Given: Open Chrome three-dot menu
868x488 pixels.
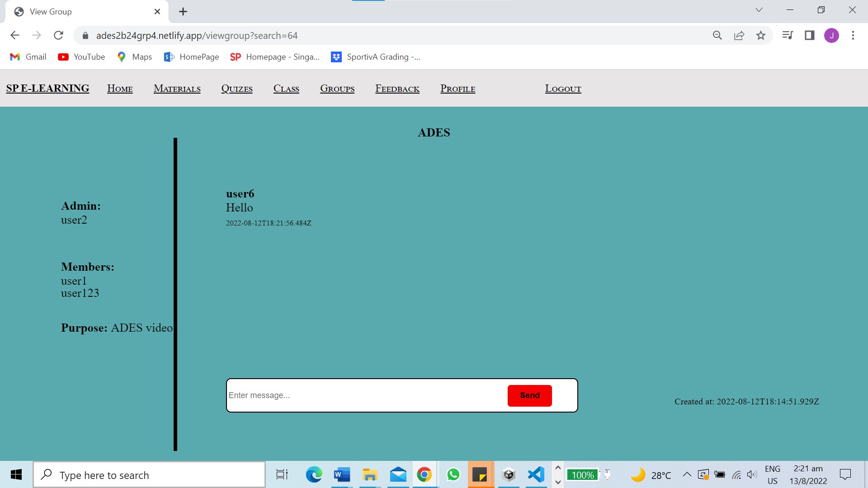Looking at the screenshot, I should pos(853,35).
